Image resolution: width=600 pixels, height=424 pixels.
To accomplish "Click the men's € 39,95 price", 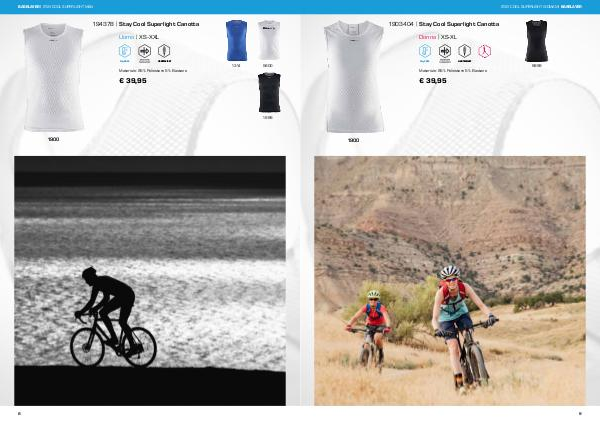I will [x=133, y=81].
